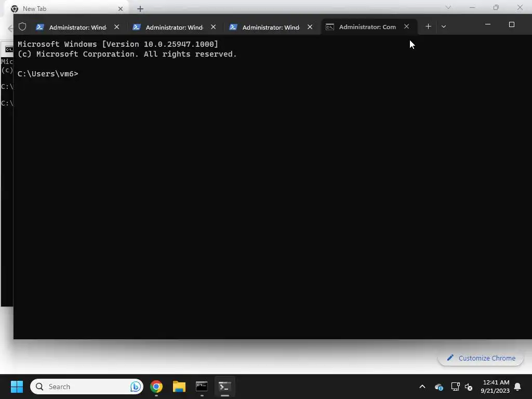Close the first PowerShell tab
Image resolution: width=532 pixels, height=399 pixels.
click(x=117, y=27)
